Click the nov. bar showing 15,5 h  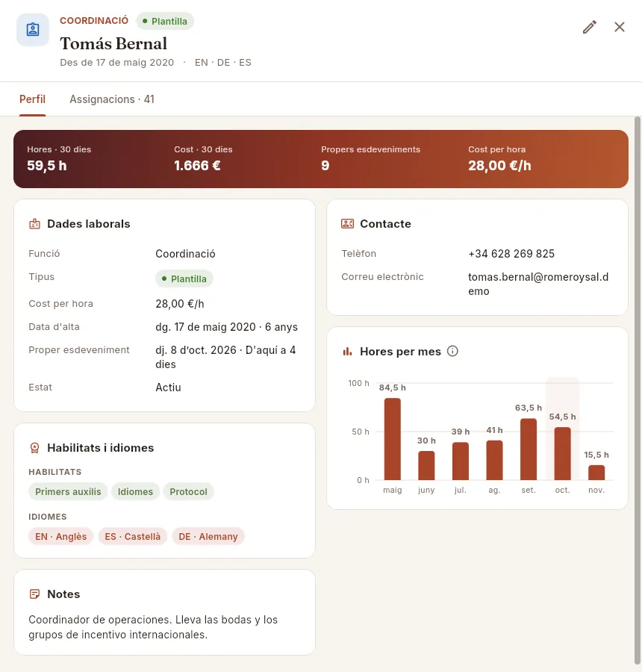pyautogui.click(x=596, y=473)
